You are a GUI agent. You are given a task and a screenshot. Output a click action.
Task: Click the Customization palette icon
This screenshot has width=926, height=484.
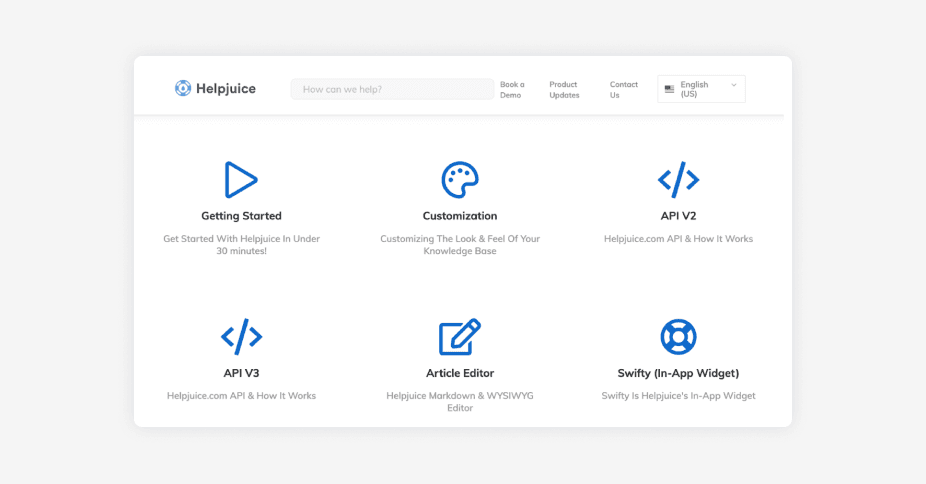[460, 179]
